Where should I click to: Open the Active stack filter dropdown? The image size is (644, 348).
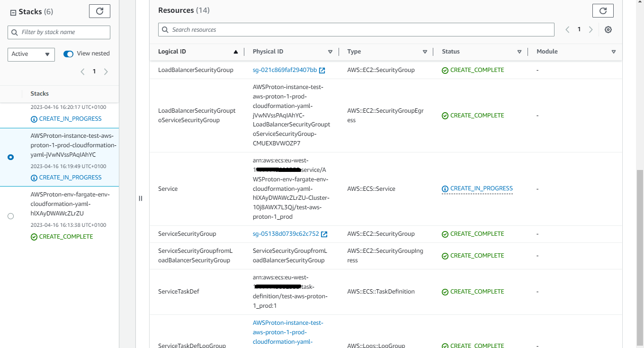click(31, 54)
